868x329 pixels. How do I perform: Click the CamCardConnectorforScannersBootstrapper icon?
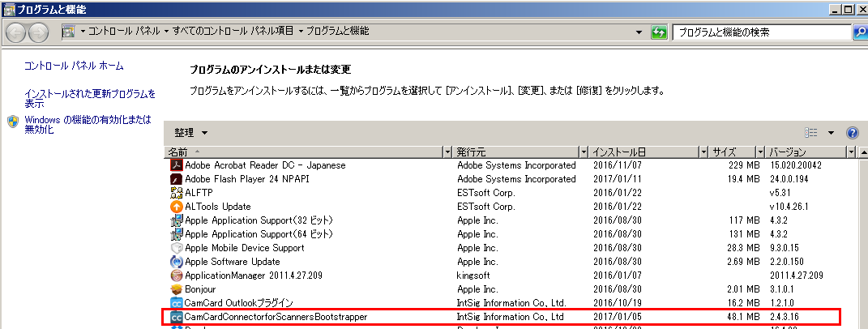(176, 317)
